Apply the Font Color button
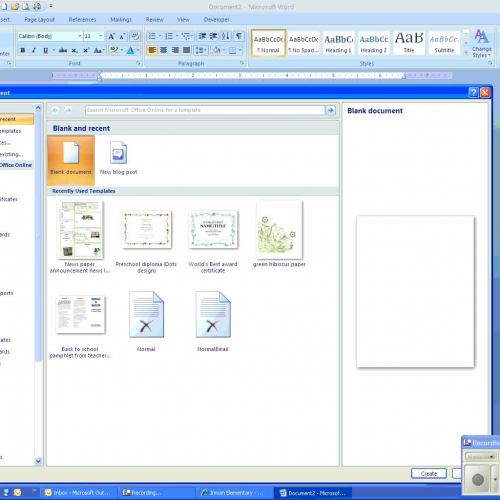500x500 pixels. (131, 50)
